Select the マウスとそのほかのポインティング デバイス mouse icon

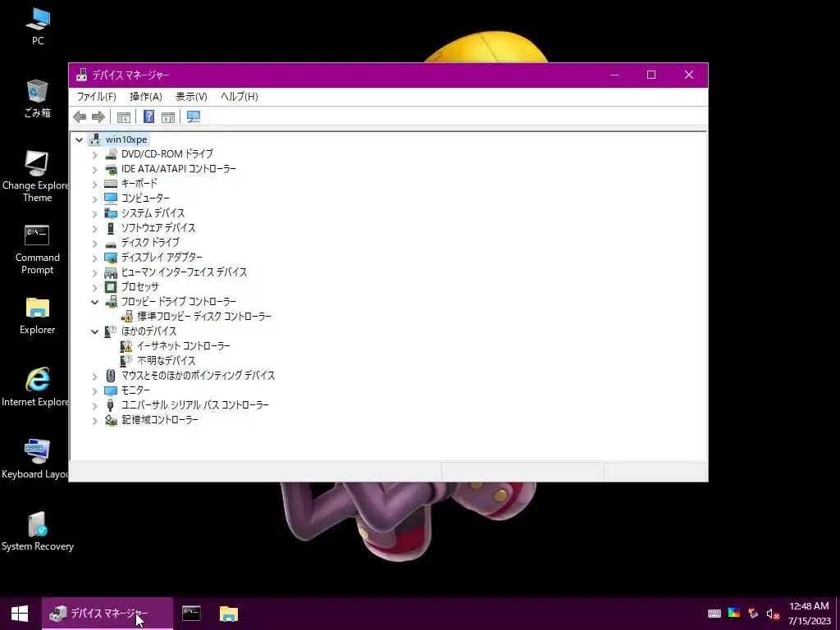tap(111, 376)
